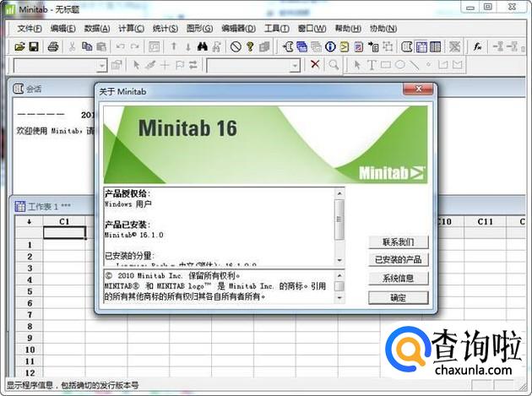Undo the last action in toolbar

[121, 46]
